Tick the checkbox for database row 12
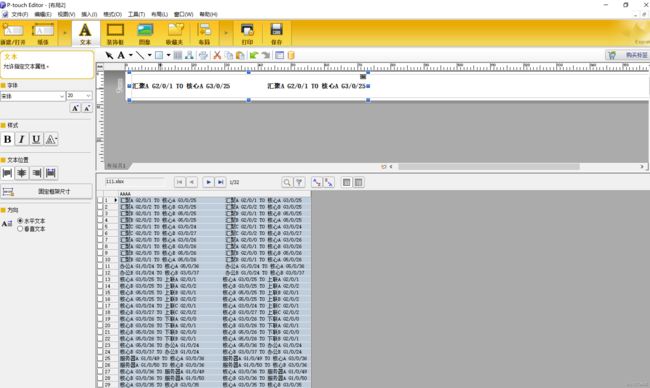This screenshot has width=650, height=388. 100,273
